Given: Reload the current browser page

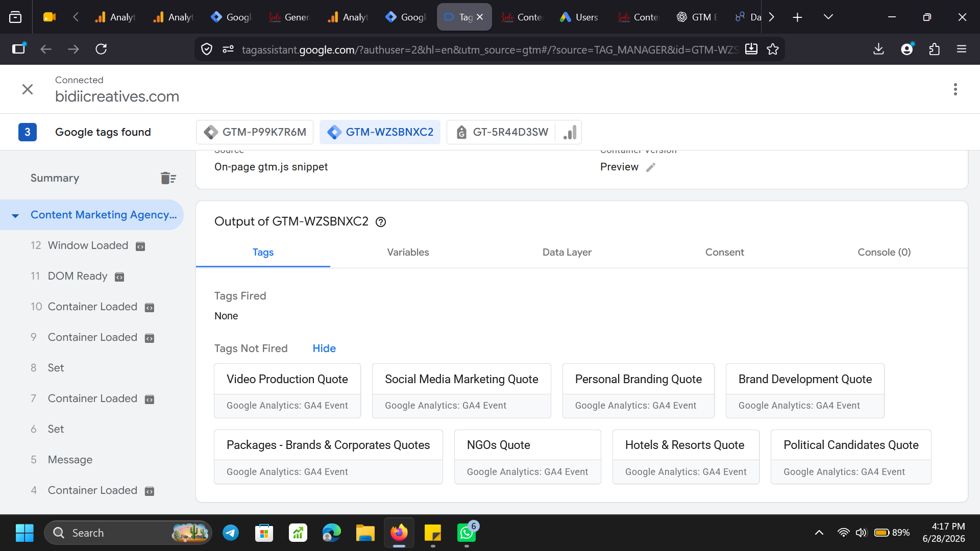Looking at the screenshot, I should 101,49.
